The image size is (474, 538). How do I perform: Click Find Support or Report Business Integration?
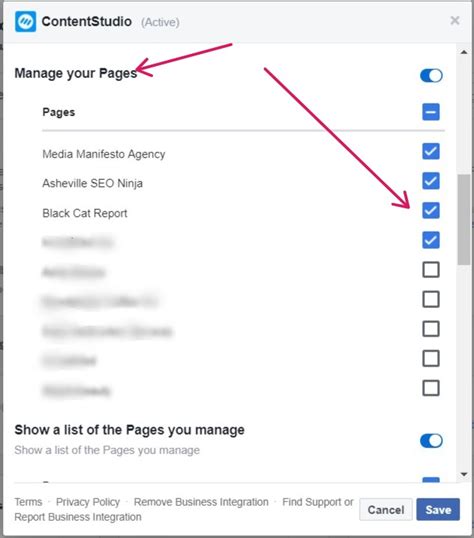click(184, 510)
